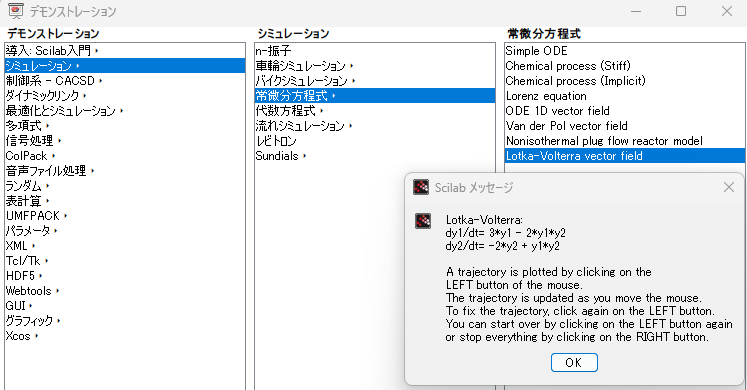The height and width of the screenshot is (390, 747).
Task: Select 常微分方程式 in the simulation list
Action: point(375,96)
